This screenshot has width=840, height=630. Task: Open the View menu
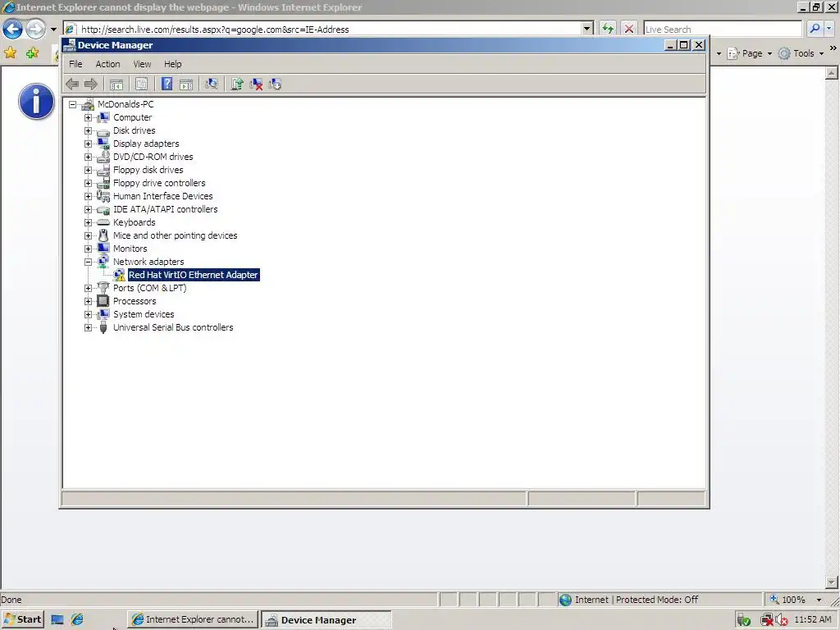click(x=142, y=64)
